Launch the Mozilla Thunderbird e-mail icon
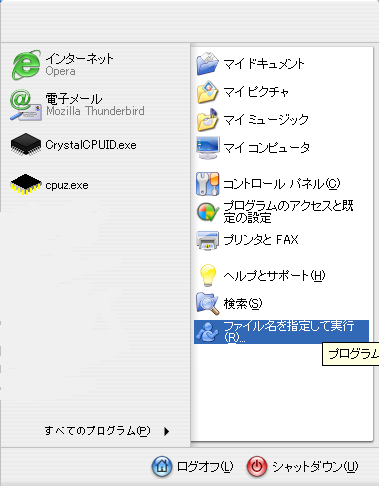The width and height of the screenshot is (379, 486). 26,105
